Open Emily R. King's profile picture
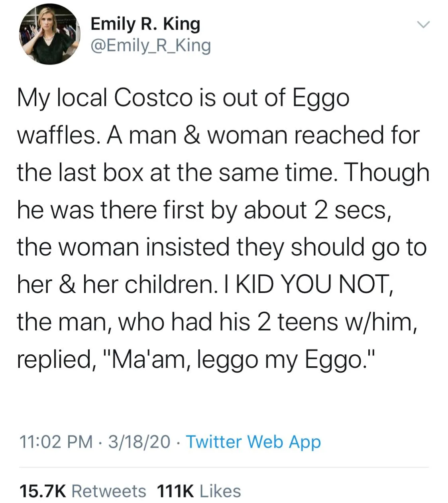 [50, 35]
